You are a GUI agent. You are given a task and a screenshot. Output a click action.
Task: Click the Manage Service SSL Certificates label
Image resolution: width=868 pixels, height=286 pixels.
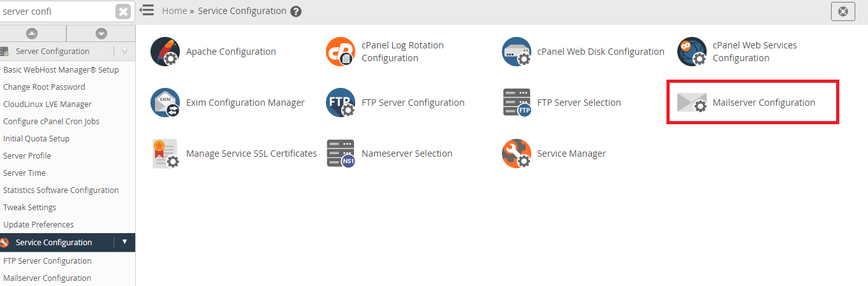(x=251, y=154)
